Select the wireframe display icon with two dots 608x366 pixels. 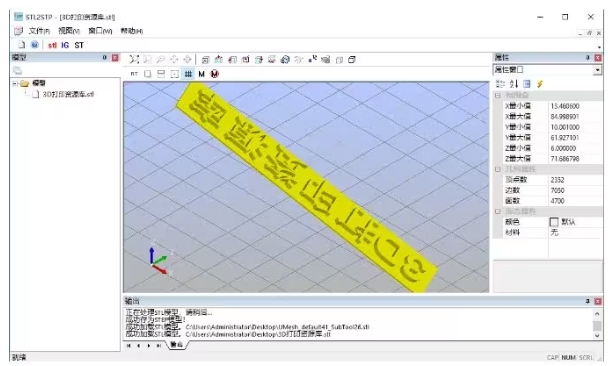312,59
